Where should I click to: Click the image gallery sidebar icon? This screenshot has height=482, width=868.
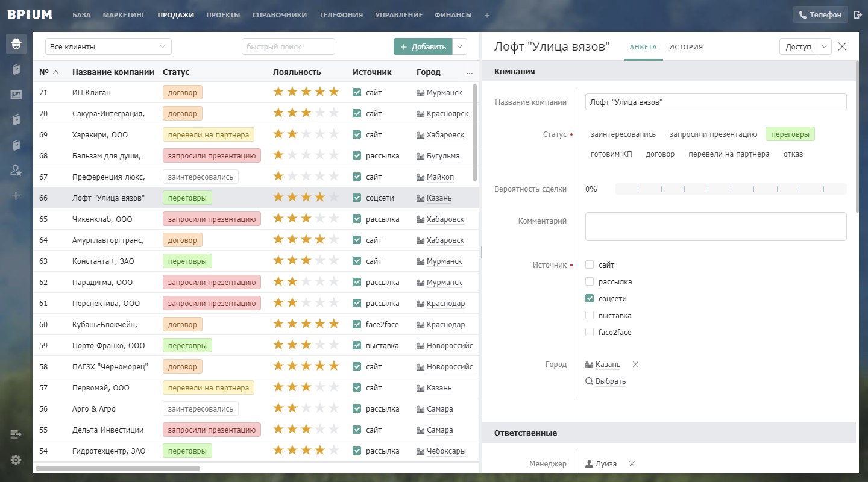click(x=16, y=95)
